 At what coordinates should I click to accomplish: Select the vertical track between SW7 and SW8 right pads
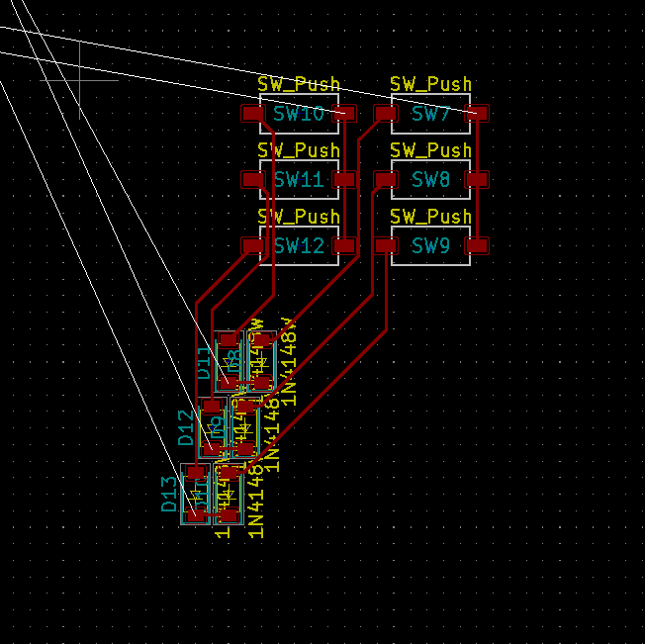pos(478,146)
